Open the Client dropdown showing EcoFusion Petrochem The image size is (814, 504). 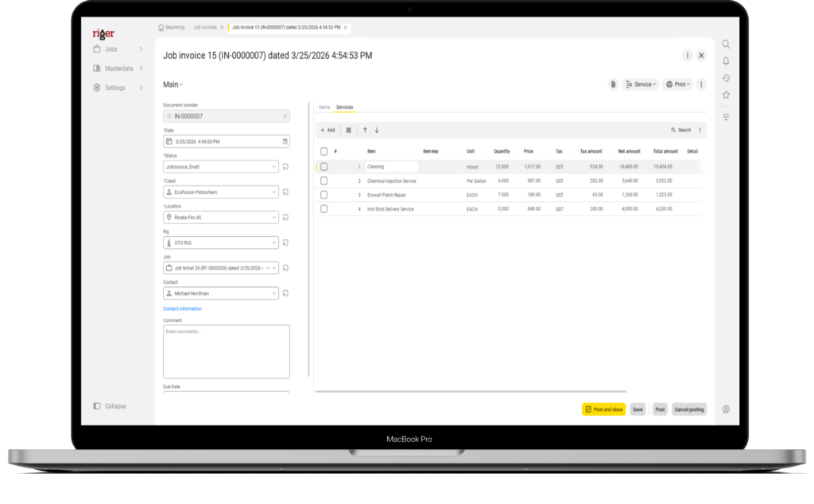pyautogui.click(x=221, y=192)
